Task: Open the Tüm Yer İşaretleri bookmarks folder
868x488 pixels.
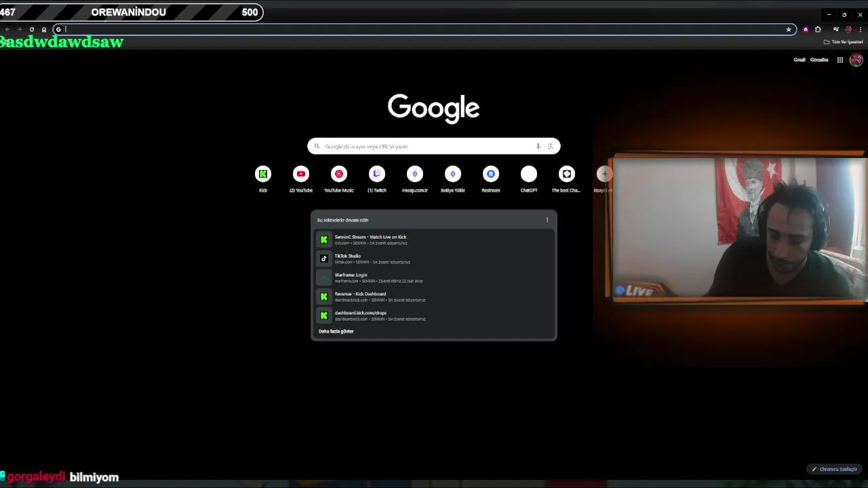Action: (844, 42)
